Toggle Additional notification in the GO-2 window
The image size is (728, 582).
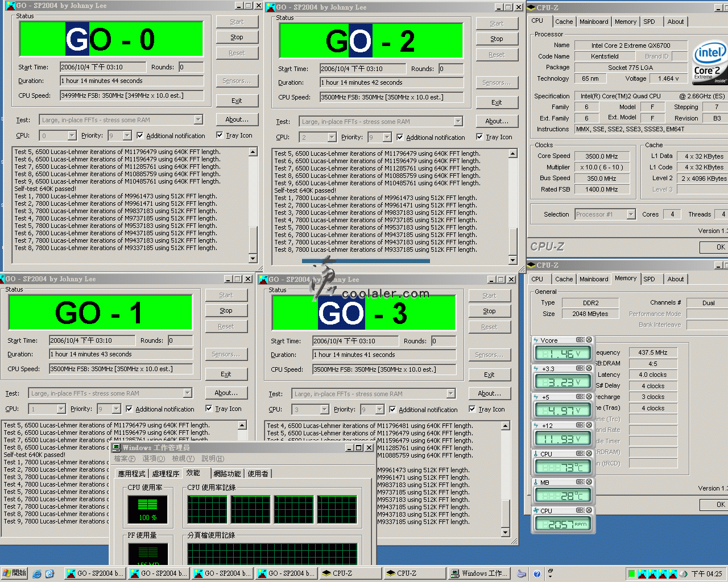pos(400,138)
